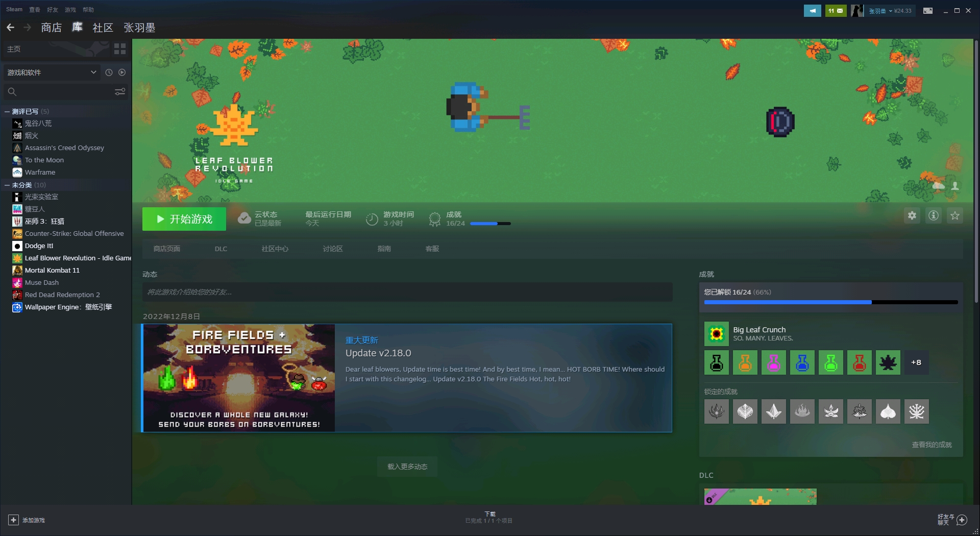Open the announcements megaphone icon

coord(812,11)
